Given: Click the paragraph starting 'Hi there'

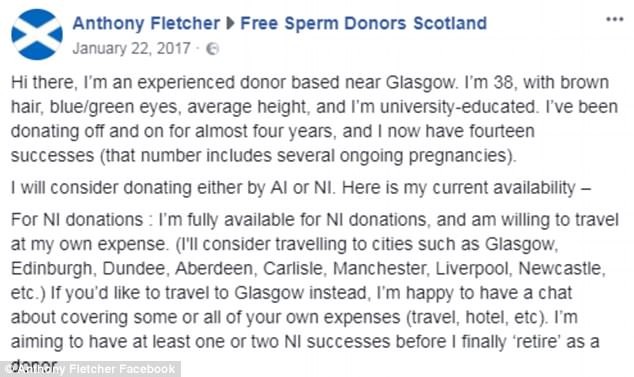Looking at the screenshot, I should 315,119.
